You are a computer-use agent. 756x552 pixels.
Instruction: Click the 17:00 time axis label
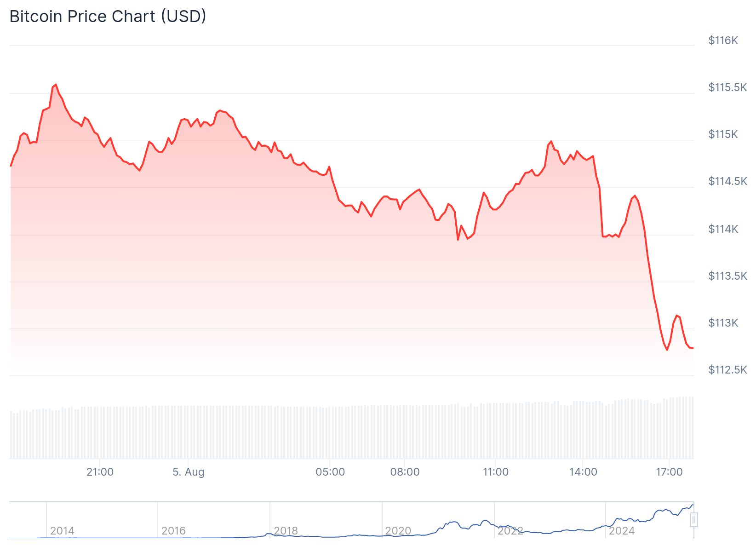point(669,472)
